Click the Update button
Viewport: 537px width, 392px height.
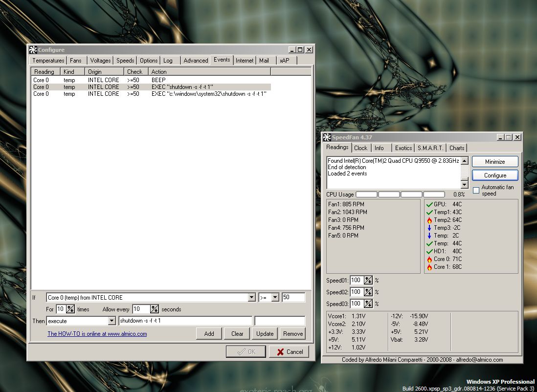click(265, 334)
